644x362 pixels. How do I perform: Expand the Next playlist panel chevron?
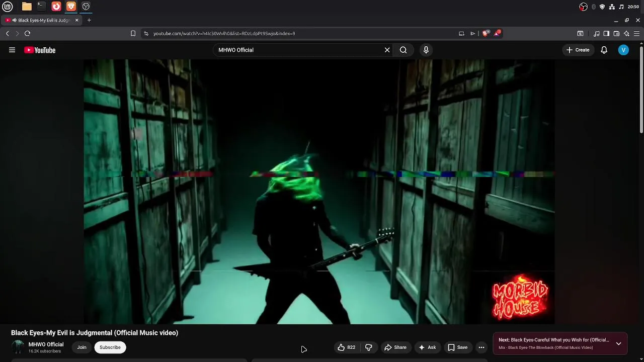point(618,344)
